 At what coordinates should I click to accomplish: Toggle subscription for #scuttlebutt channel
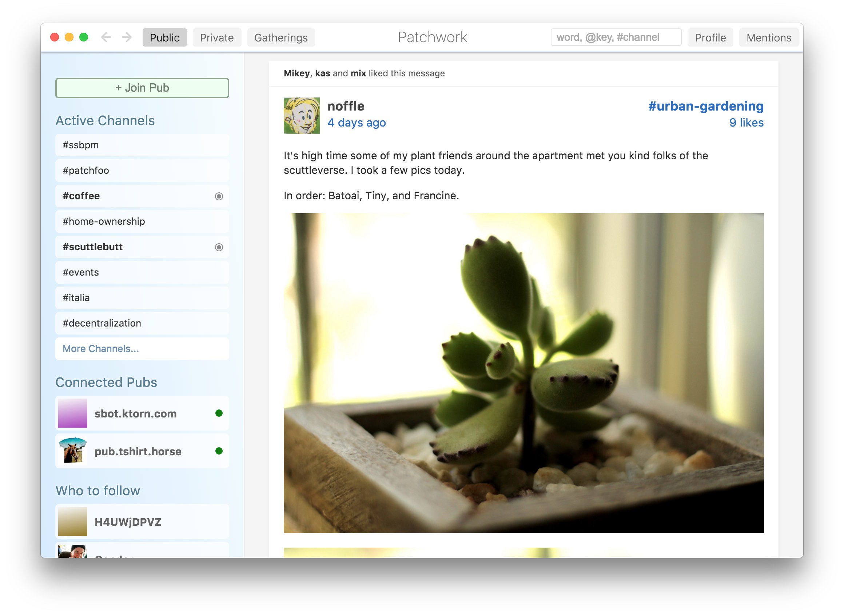pos(218,247)
